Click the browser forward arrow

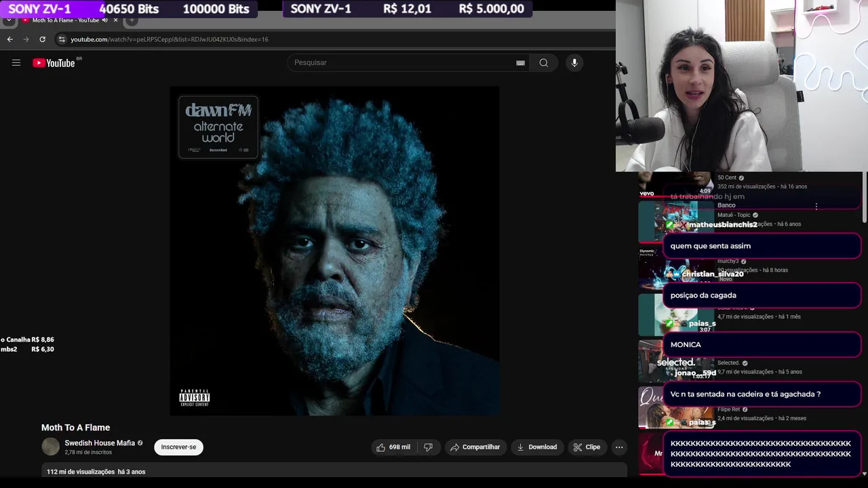26,39
